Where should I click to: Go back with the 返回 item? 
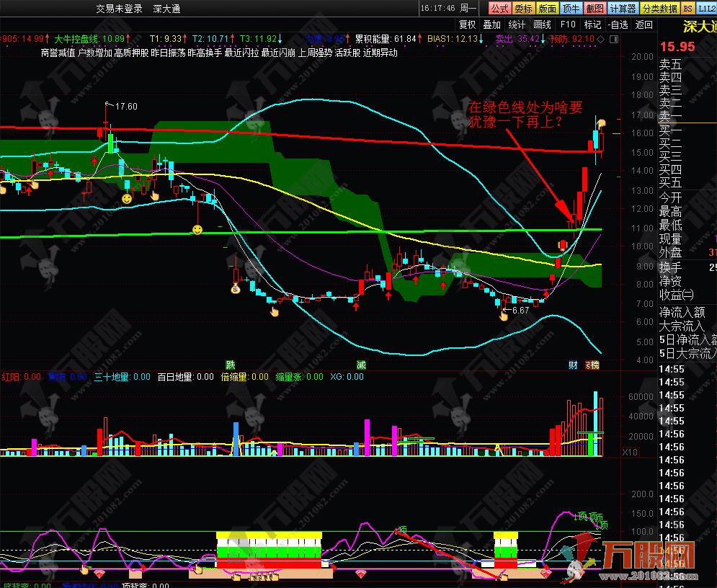(643, 24)
